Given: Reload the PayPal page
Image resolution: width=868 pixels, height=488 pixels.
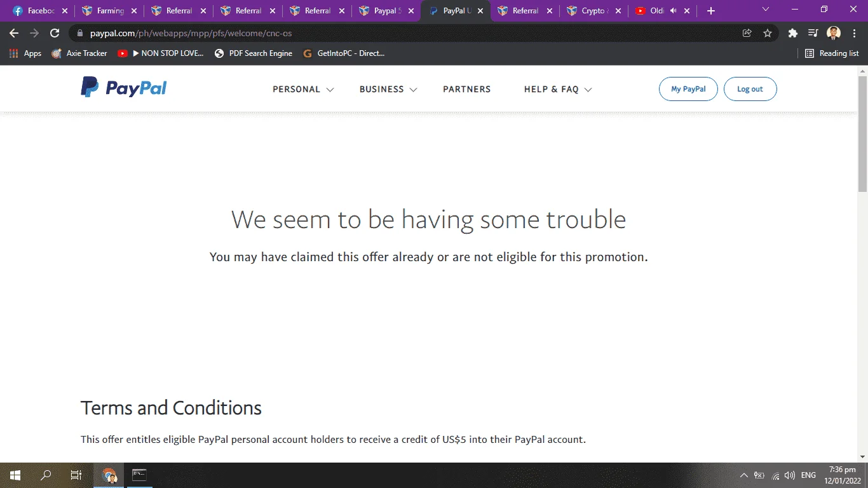Looking at the screenshot, I should pos(55,33).
